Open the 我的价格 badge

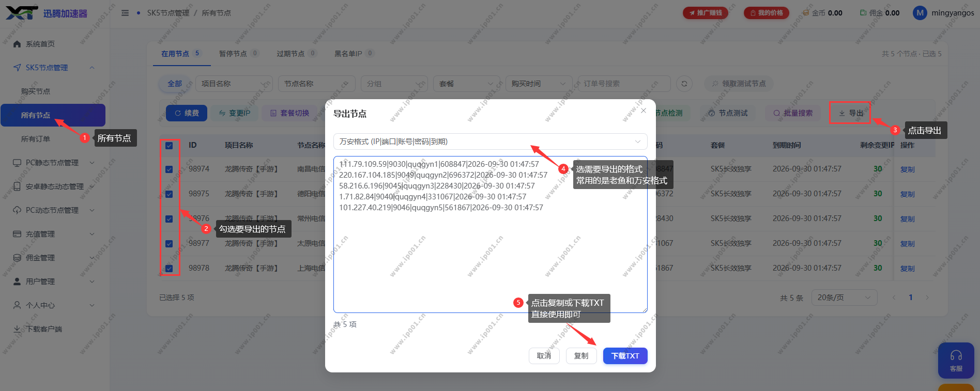[x=766, y=13]
